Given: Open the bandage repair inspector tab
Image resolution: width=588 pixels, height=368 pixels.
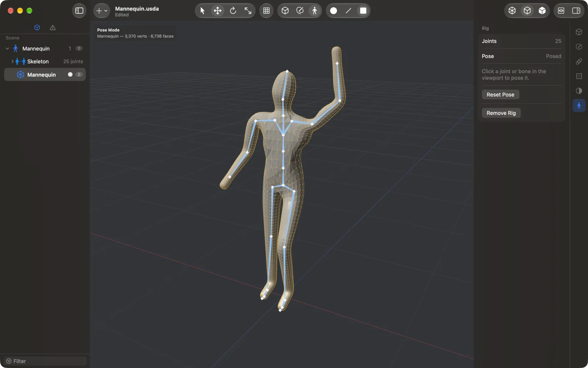Looking at the screenshot, I should [x=579, y=61].
